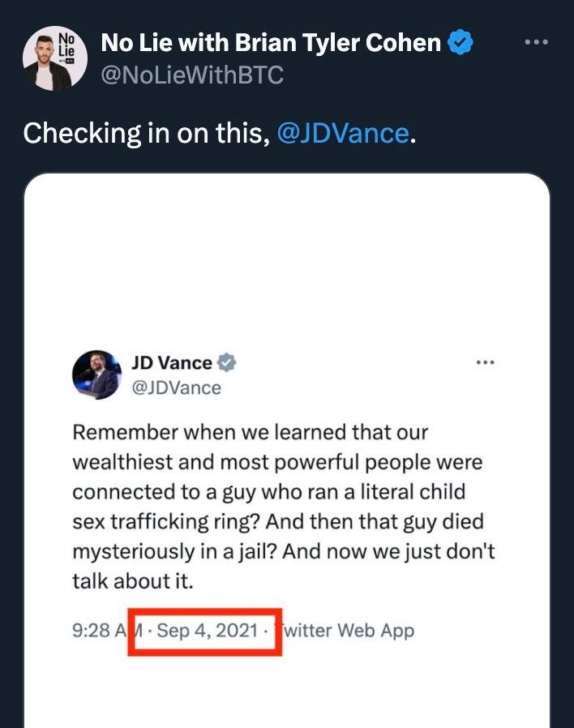Open the three-dot menu on Cohen's tweet
The width and height of the screenshot is (574, 728).
click(x=537, y=42)
